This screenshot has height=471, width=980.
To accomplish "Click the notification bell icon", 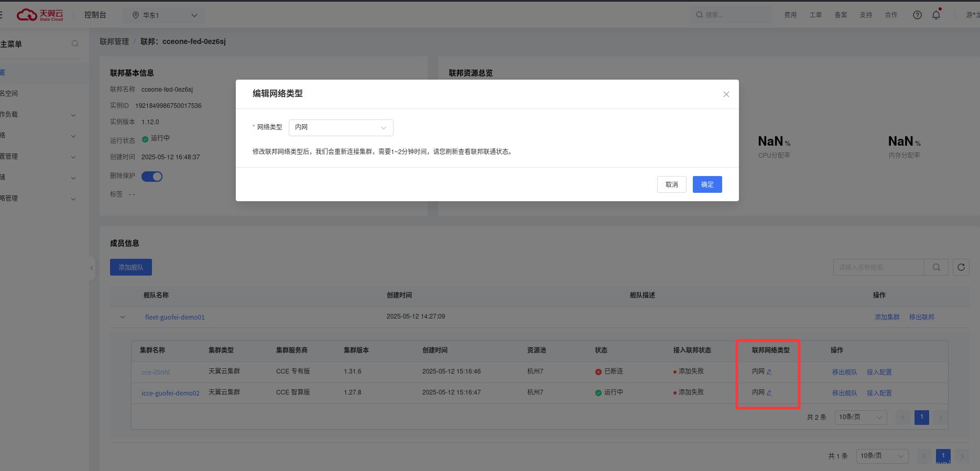I will (936, 15).
